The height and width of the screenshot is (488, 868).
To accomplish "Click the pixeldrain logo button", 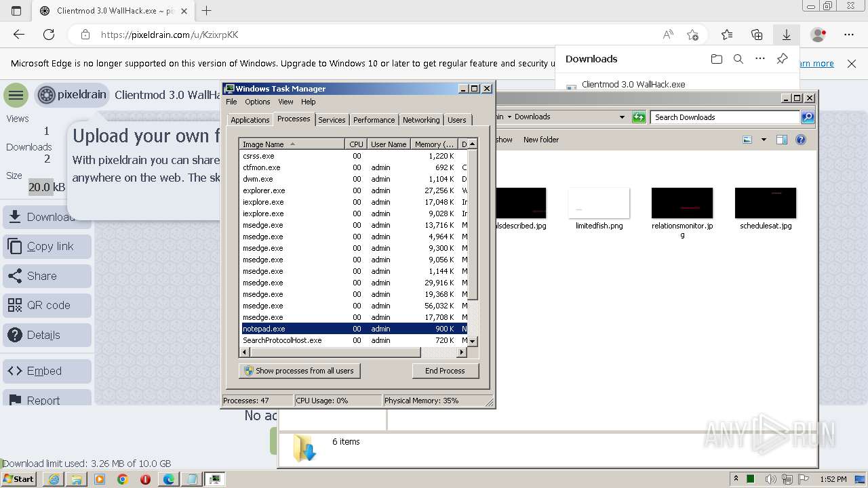I will pyautogui.click(x=72, y=95).
